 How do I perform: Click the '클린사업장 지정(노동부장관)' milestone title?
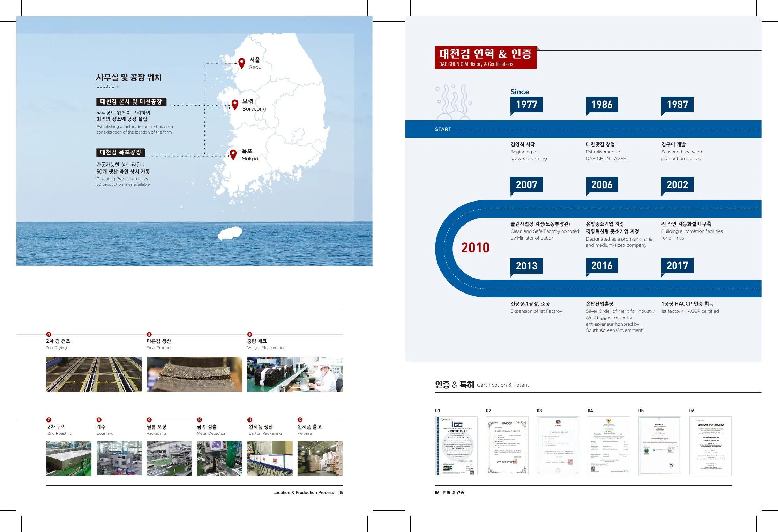coord(540,224)
